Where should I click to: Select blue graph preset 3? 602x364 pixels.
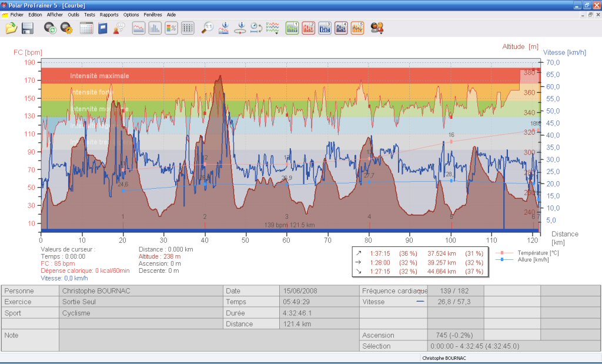tap(325, 28)
